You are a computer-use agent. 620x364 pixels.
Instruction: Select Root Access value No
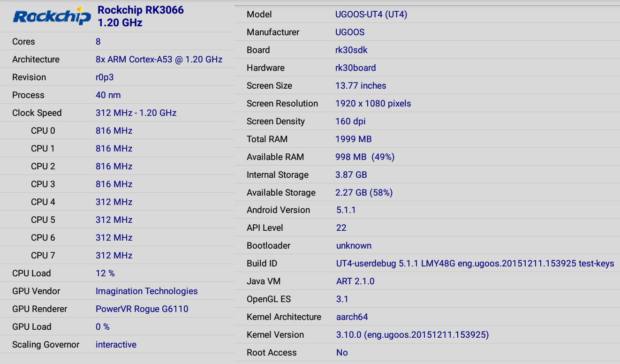(x=342, y=352)
